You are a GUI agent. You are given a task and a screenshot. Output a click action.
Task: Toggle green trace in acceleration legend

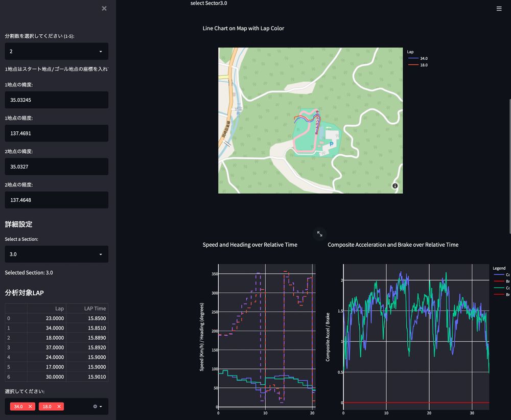coord(502,288)
